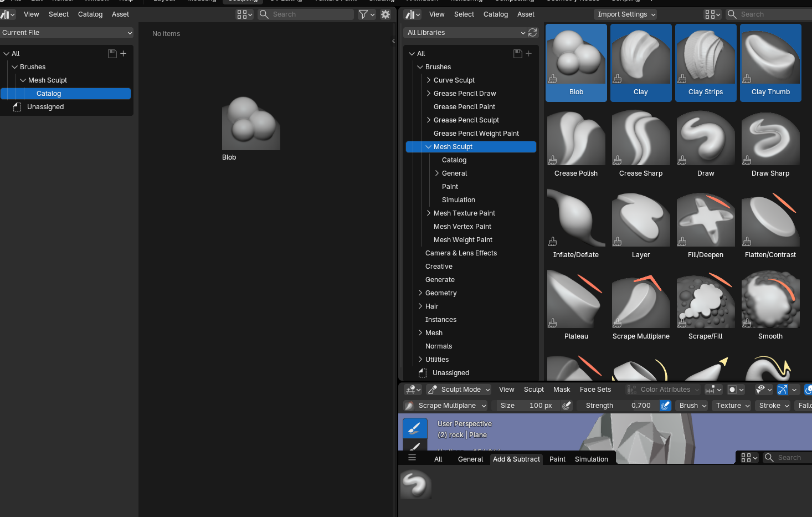Toggle the viewport gizmo visibility button
The image size is (812, 517).
click(783, 390)
